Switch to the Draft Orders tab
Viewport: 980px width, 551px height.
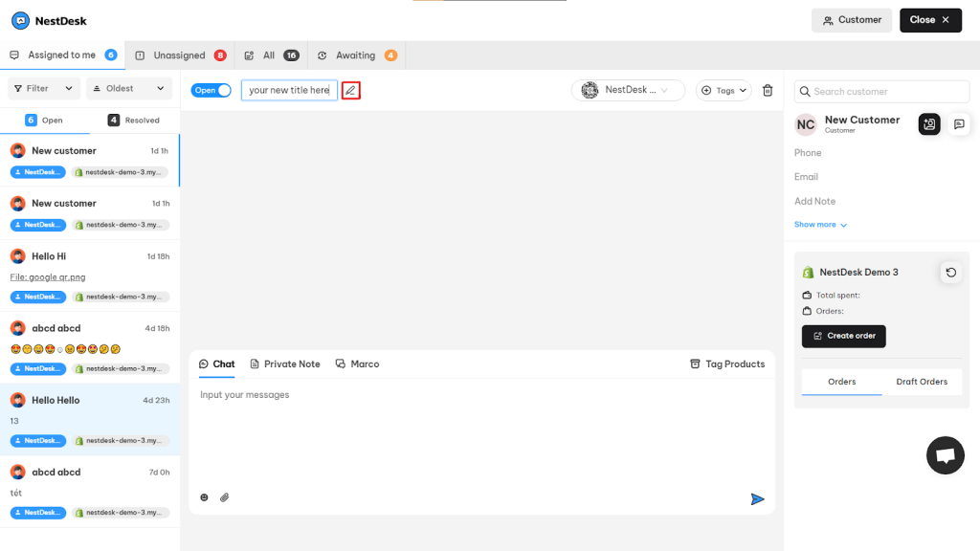922,382
